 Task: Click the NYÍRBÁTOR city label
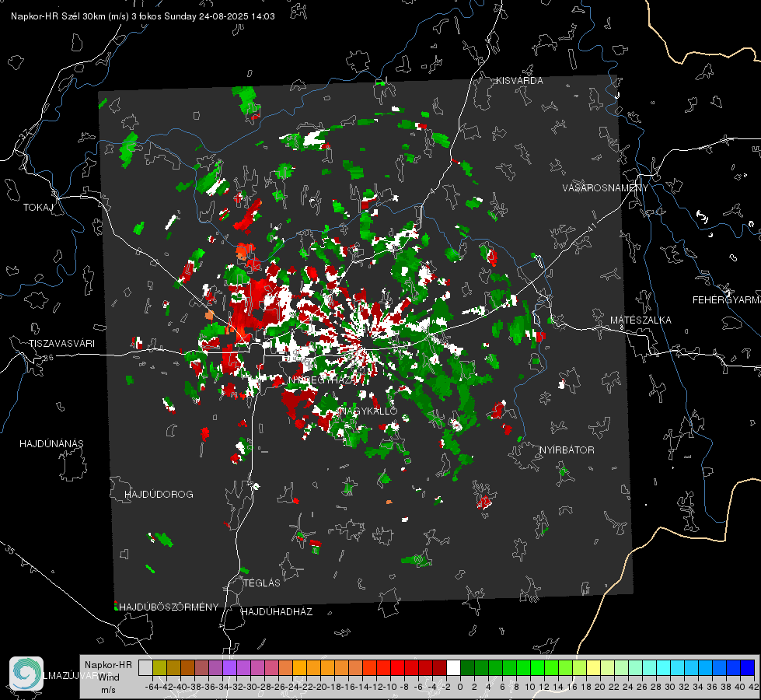click(567, 450)
